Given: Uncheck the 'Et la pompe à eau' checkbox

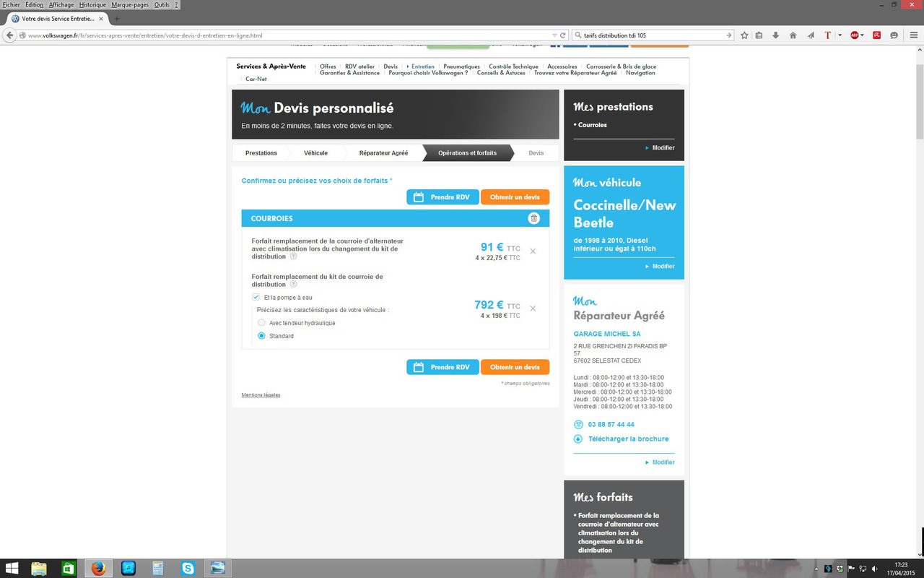Looking at the screenshot, I should point(256,297).
